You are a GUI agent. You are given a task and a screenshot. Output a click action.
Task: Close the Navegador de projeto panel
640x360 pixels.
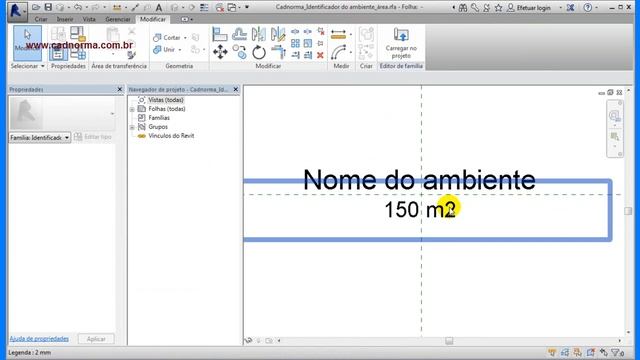(236, 89)
